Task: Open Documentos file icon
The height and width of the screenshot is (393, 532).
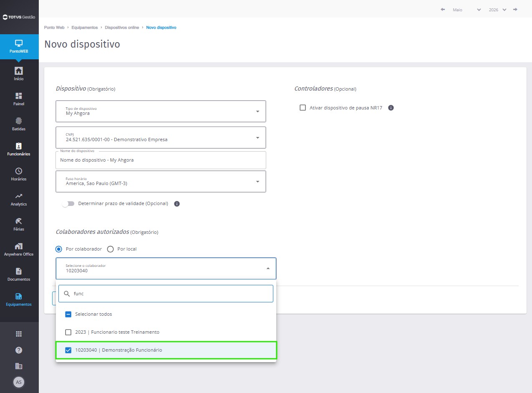Action: point(19,271)
